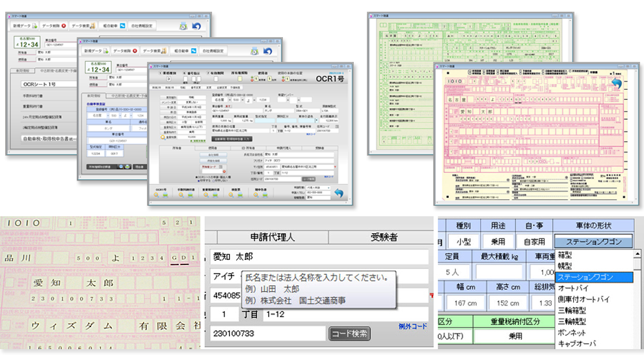Click the 230100733 address code field
The image size is (644, 355).
pos(268,334)
